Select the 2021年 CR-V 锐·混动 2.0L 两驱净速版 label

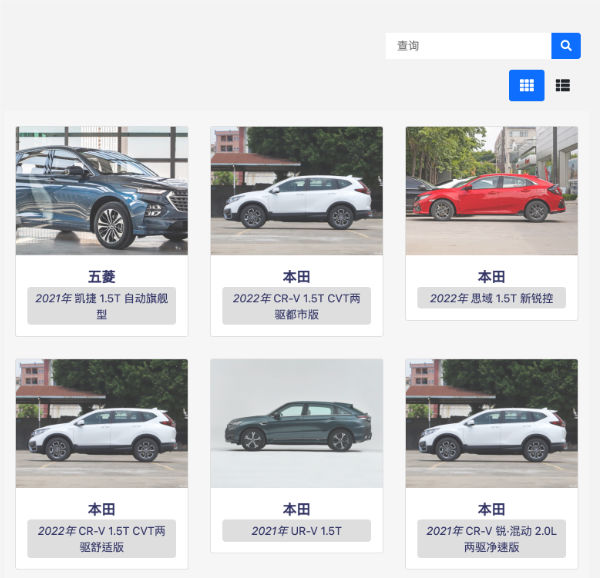pos(492,539)
